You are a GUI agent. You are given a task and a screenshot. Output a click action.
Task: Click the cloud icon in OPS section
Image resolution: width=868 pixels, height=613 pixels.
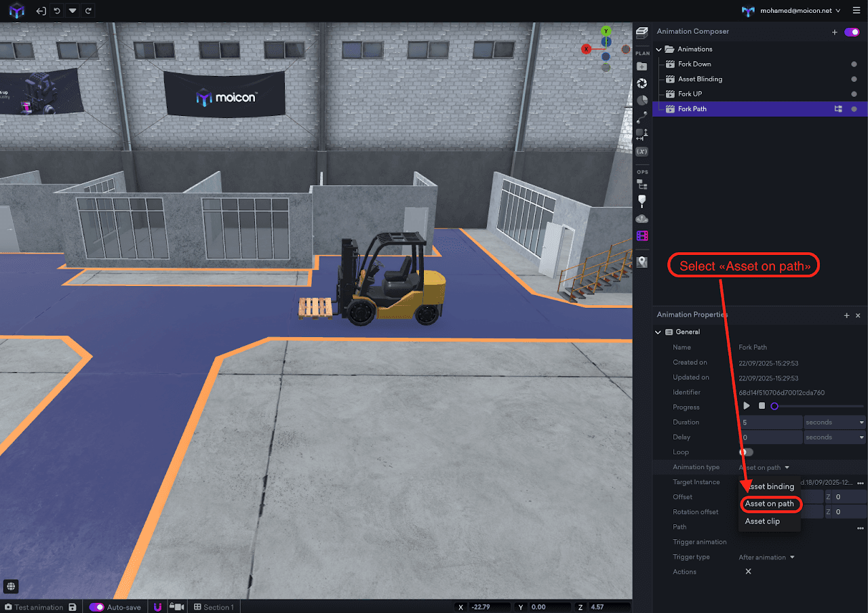(642, 218)
